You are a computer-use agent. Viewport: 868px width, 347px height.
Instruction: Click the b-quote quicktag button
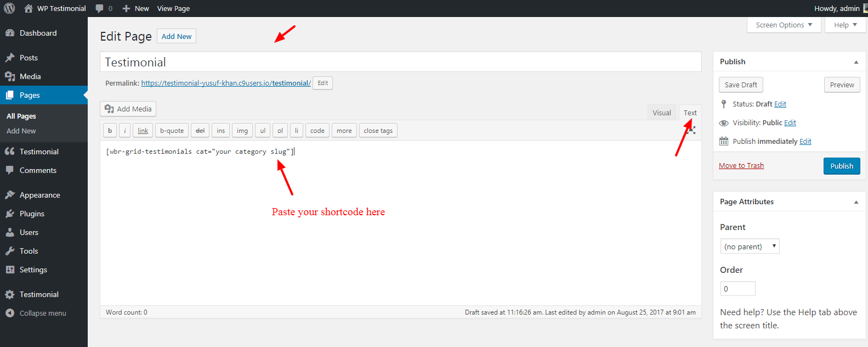(172, 131)
